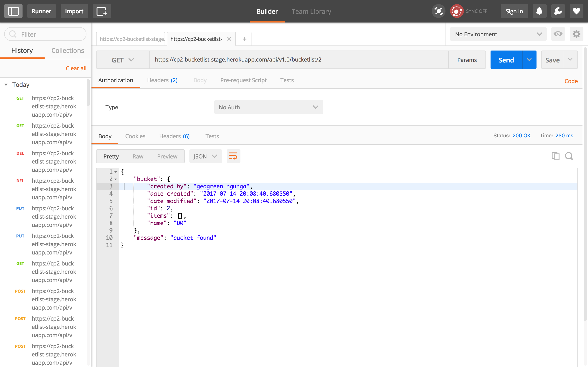The height and width of the screenshot is (367, 588).
Task: Toggle line wrap in response
Action: 233,156
